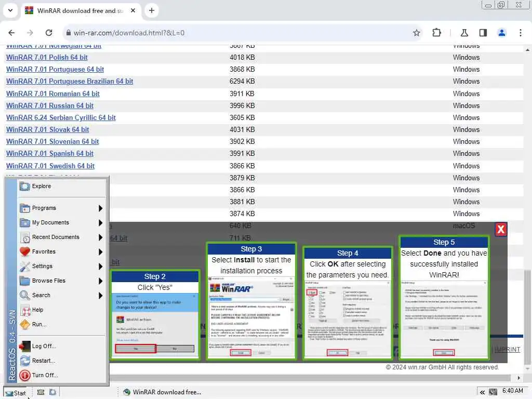Open My Documents in the Start menu

coord(62,222)
